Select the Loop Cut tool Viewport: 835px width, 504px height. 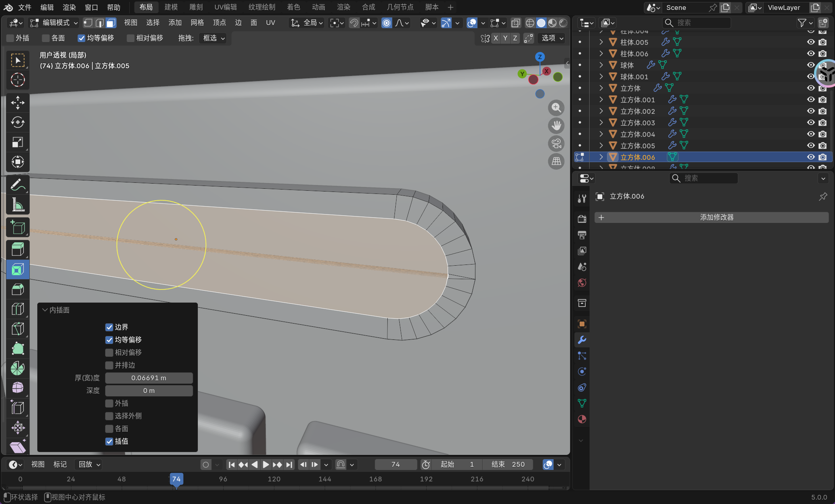(x=17, y=309)
